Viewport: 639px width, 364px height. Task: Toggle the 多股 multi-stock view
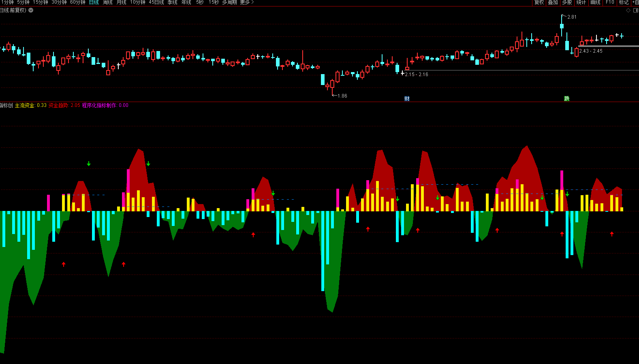point(567,2)
